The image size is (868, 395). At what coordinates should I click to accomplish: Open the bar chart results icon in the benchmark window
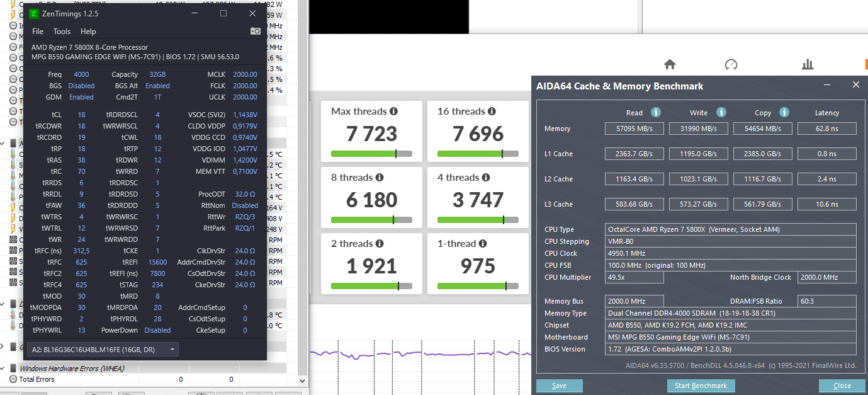808,64
